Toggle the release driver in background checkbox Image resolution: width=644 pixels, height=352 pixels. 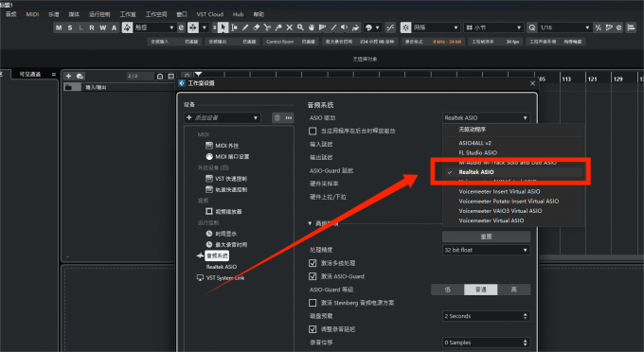tap(313, 131)
